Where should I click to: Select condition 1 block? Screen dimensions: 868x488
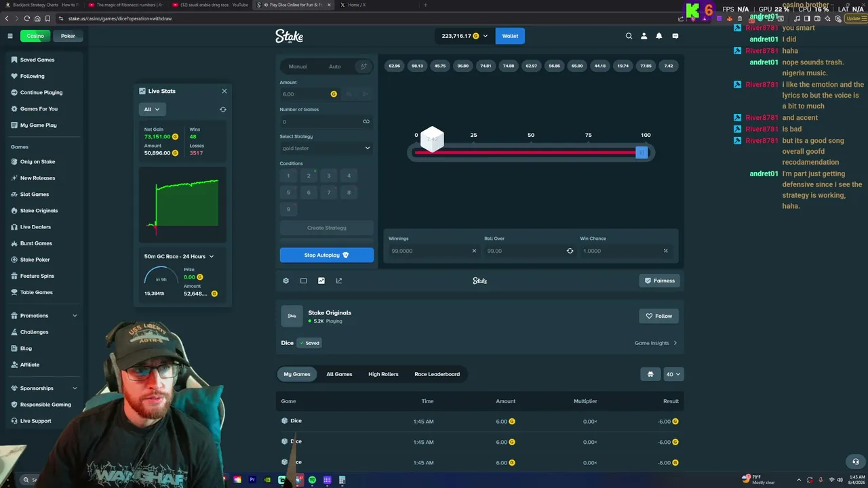click(288, 176)
